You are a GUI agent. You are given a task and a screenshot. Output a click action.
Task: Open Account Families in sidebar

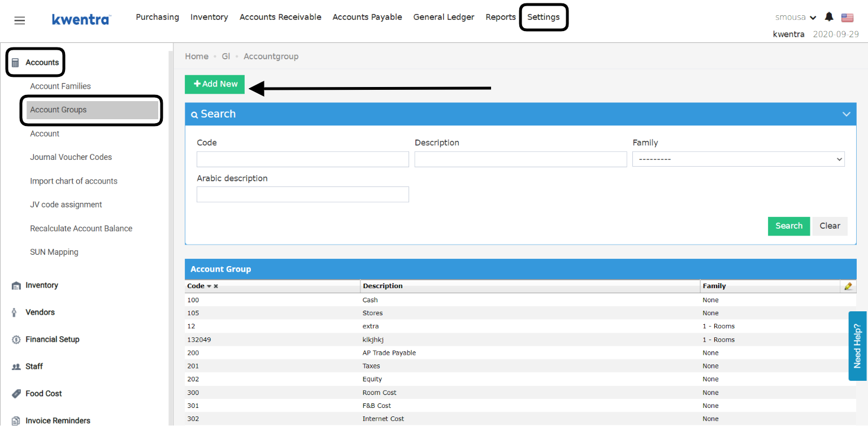click(60, 86)
